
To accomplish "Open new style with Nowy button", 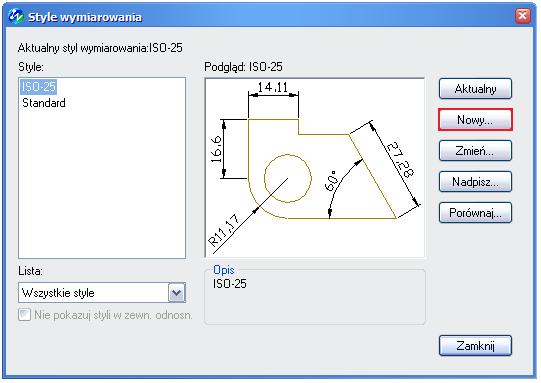I will coord(475,120).
